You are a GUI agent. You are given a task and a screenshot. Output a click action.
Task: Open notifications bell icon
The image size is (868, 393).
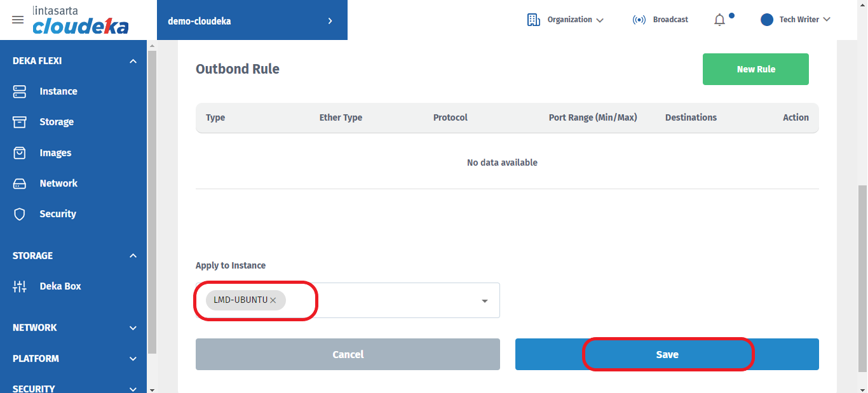pyautogui.click(x=719, y=20)
